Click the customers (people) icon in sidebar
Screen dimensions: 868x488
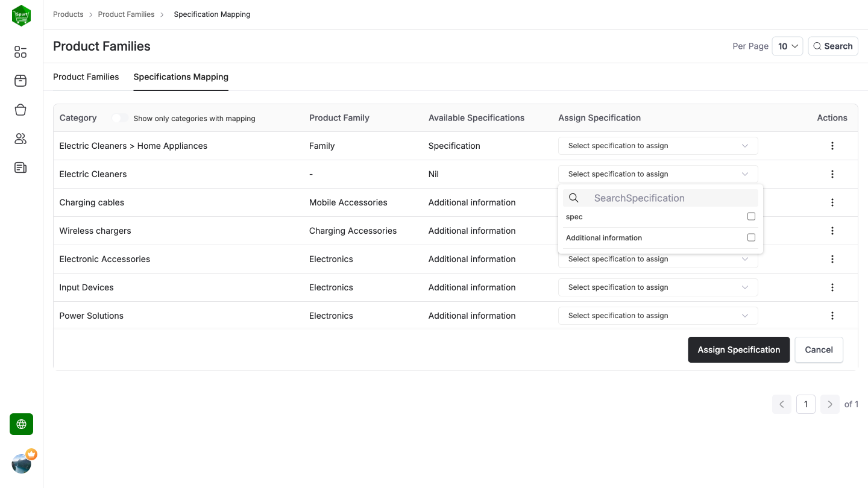[20, 139]
